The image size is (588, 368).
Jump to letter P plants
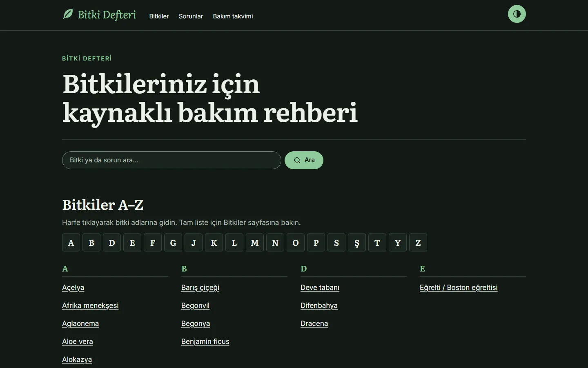(316, 242)
